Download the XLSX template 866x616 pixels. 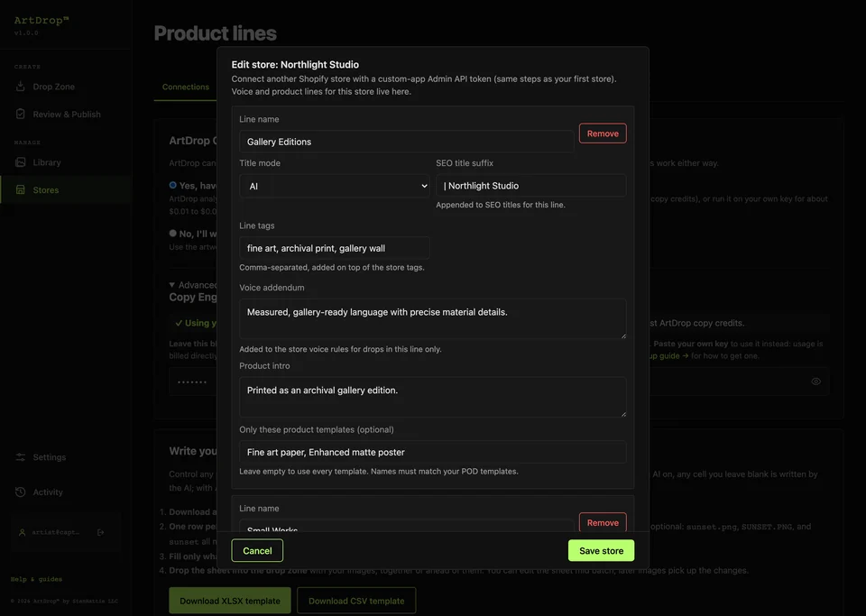pyautogui.click(x=230, y=601)
